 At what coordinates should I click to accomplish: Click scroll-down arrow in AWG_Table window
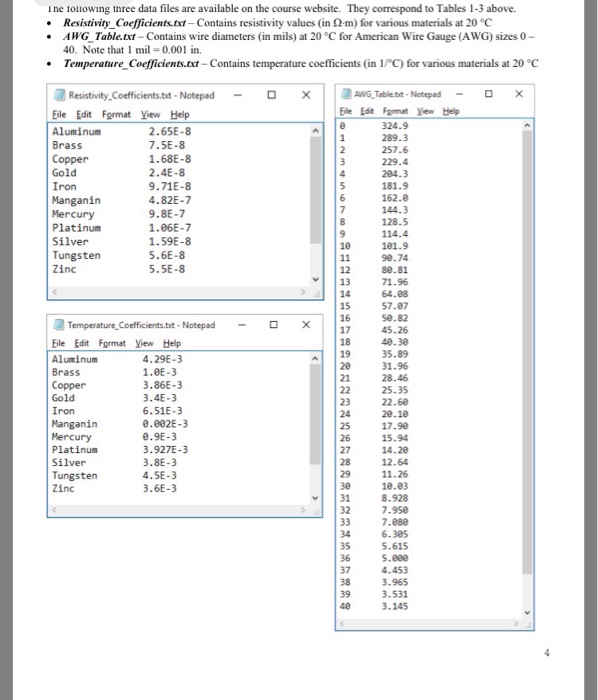[527, 612]
